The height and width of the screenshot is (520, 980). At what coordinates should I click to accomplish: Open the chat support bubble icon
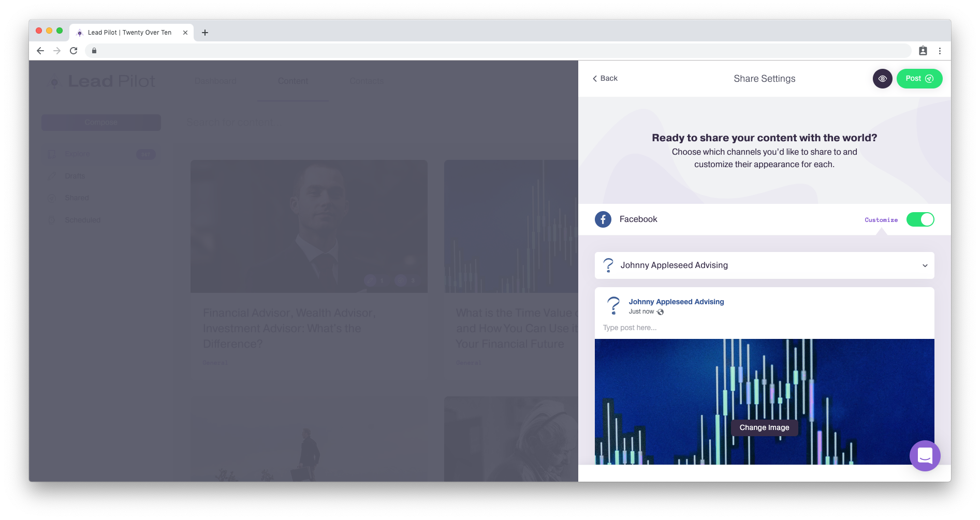point(925,456)
